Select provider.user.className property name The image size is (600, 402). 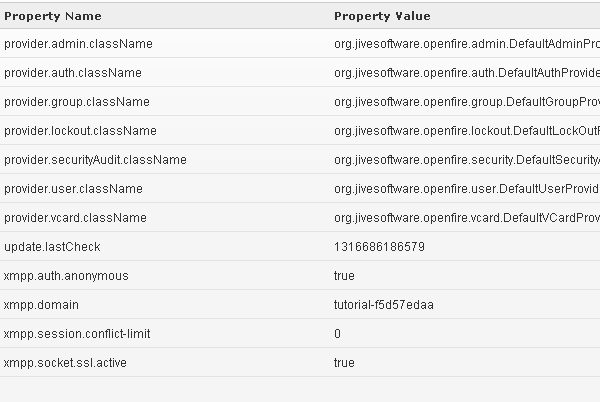73,189
